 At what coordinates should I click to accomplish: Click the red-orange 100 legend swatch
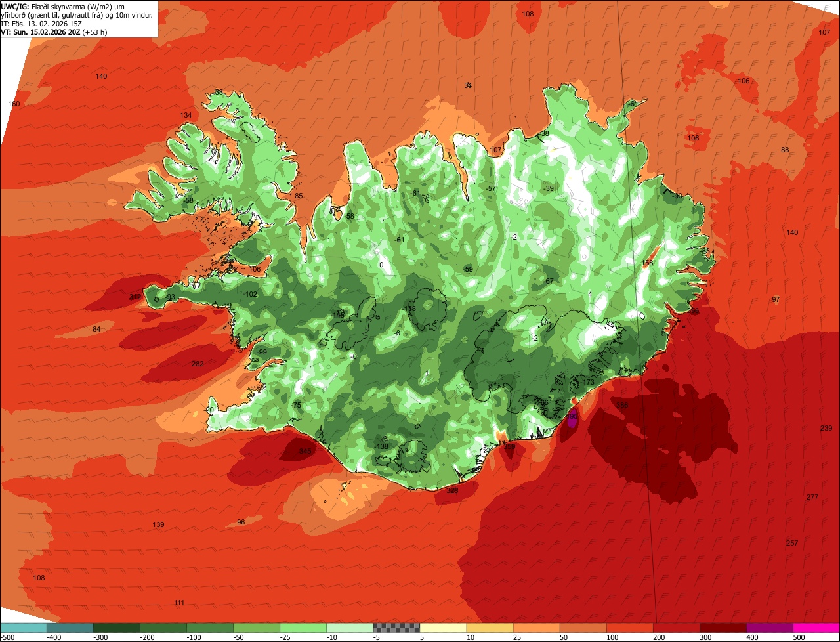(629, 627)
